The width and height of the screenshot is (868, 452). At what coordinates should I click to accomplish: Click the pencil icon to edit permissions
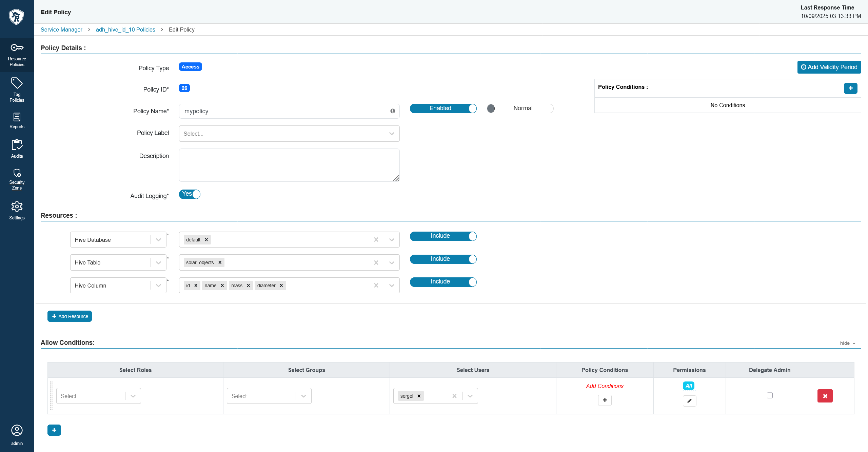coord(689,401)
